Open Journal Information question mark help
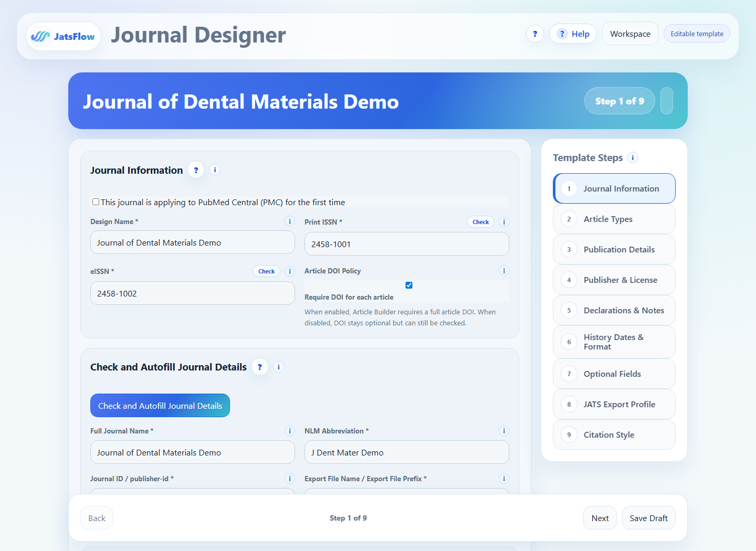This screenshot has width=756, height=551. [196, 169]
